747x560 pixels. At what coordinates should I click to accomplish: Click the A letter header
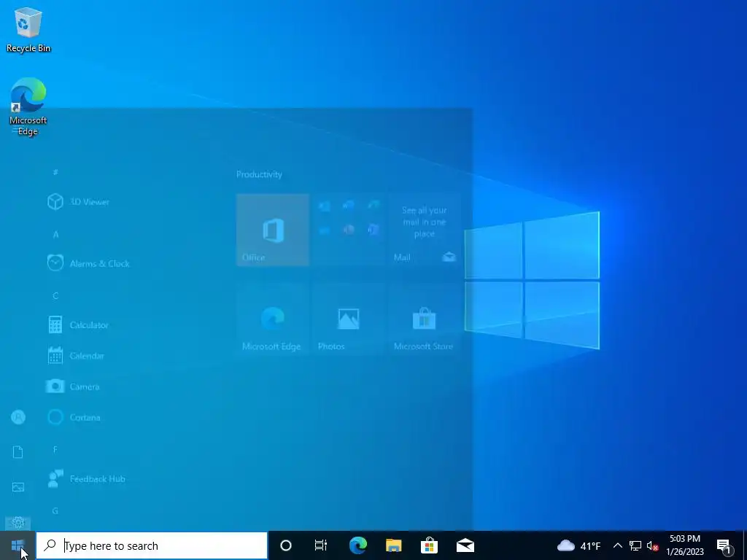coord(55,234)
